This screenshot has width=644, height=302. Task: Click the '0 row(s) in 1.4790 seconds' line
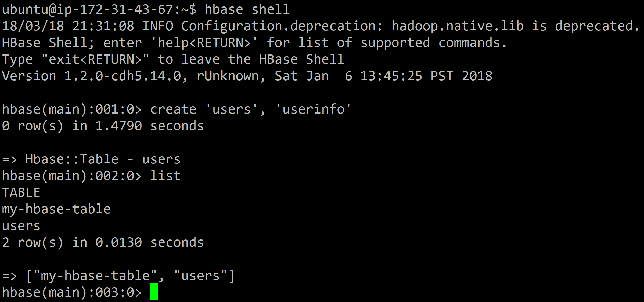click(x=103, y=126)
